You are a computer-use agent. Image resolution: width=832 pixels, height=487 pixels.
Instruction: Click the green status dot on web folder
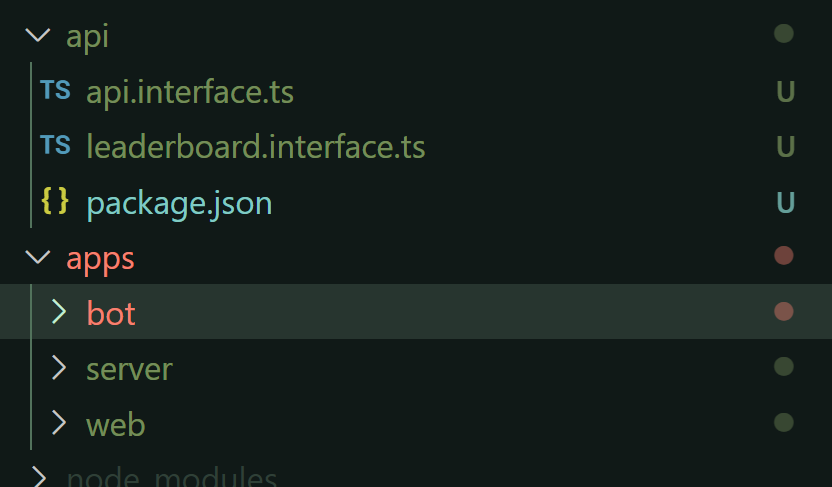point(784,423)
